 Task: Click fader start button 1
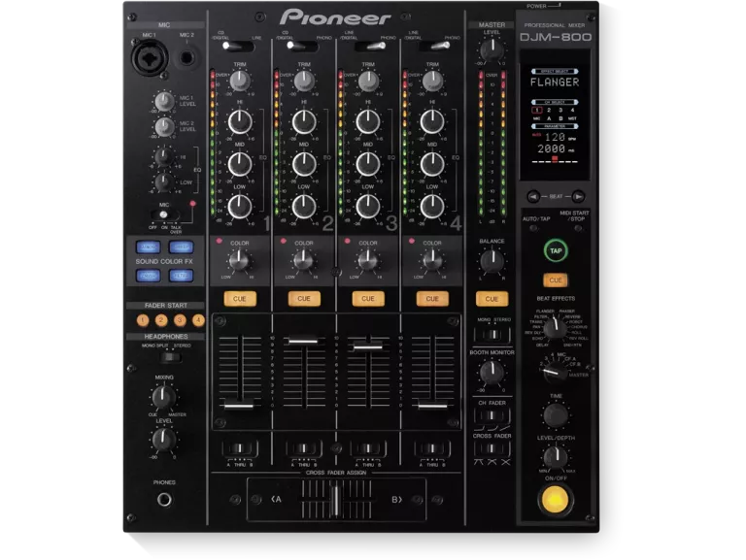(143, 320)
